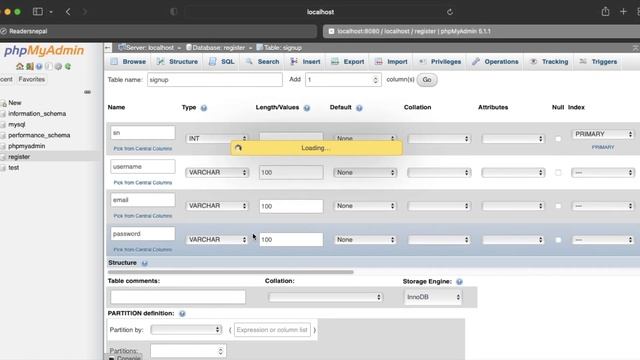Click the log out door icon in sidebar
Viewport: 640px width, 360px height.
30,66
